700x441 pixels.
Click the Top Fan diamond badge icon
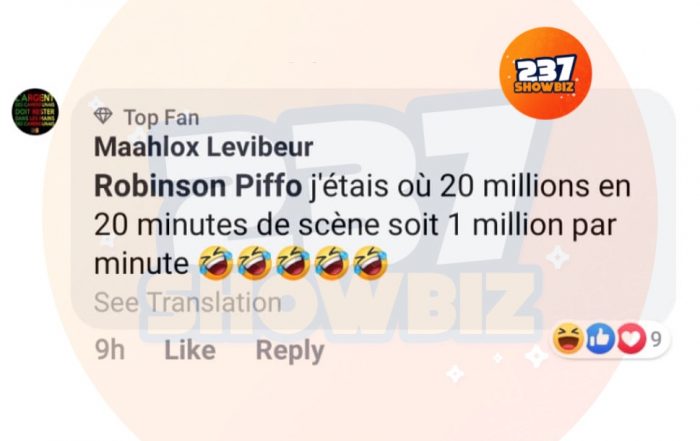coord(103,116)
